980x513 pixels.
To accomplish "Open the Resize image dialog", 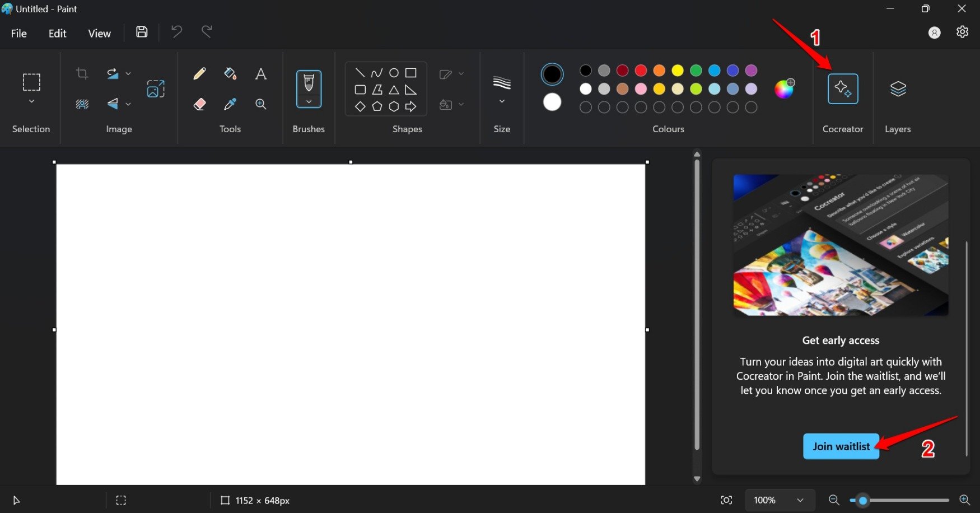I will coord(155,88).
